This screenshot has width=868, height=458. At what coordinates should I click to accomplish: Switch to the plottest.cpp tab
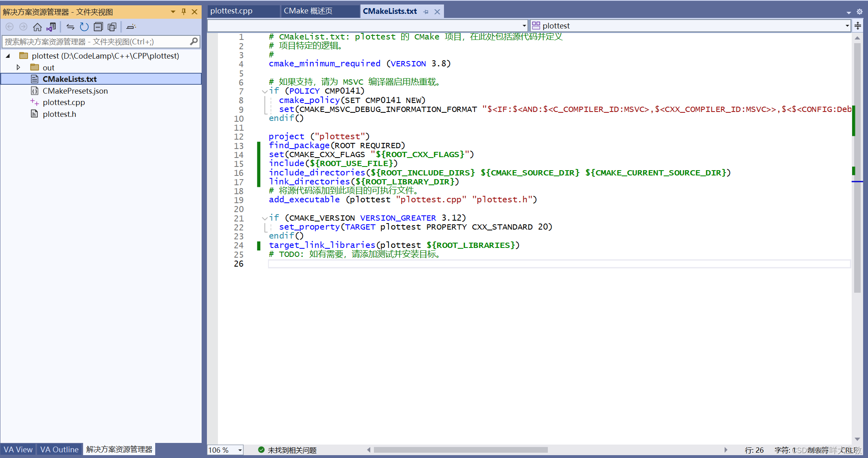[x=231, y=11]
